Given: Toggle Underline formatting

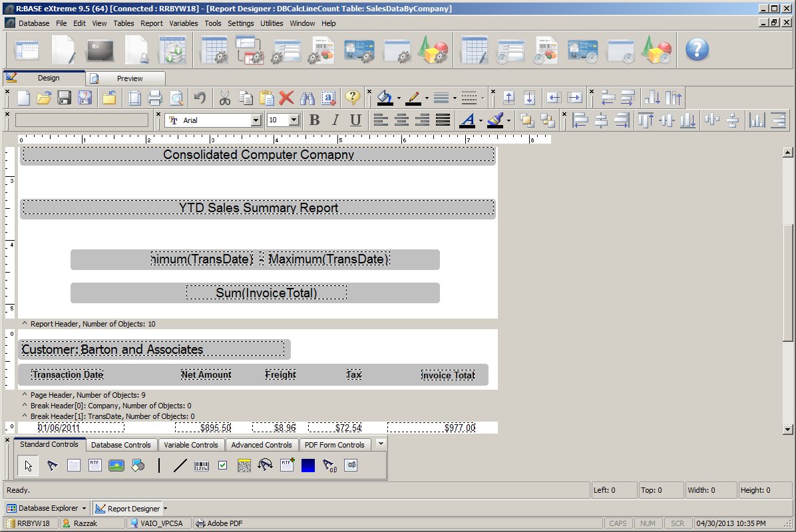Looking at the screenshot, I should pyautogui.click(x=355, y=120).
